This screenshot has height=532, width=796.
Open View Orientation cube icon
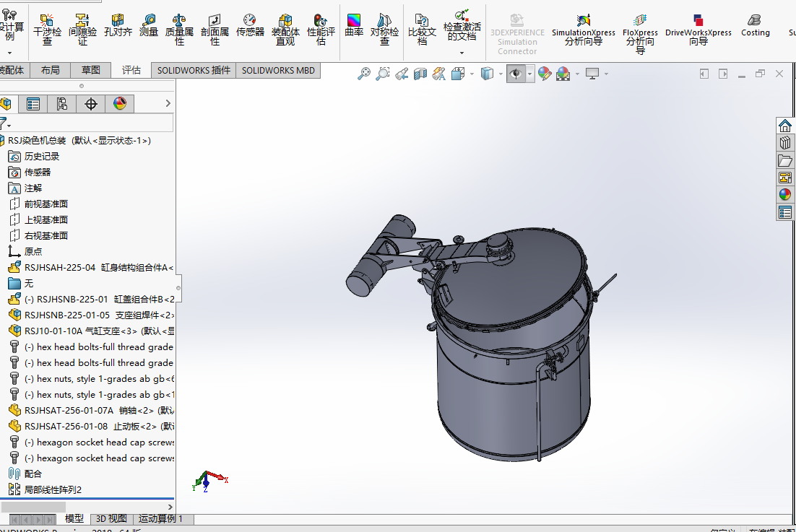458,74
